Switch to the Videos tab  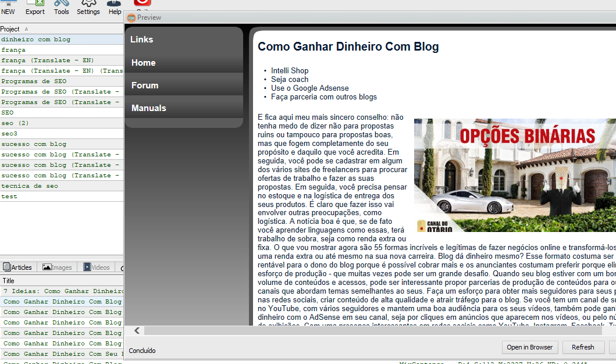(x=97, y=267)
